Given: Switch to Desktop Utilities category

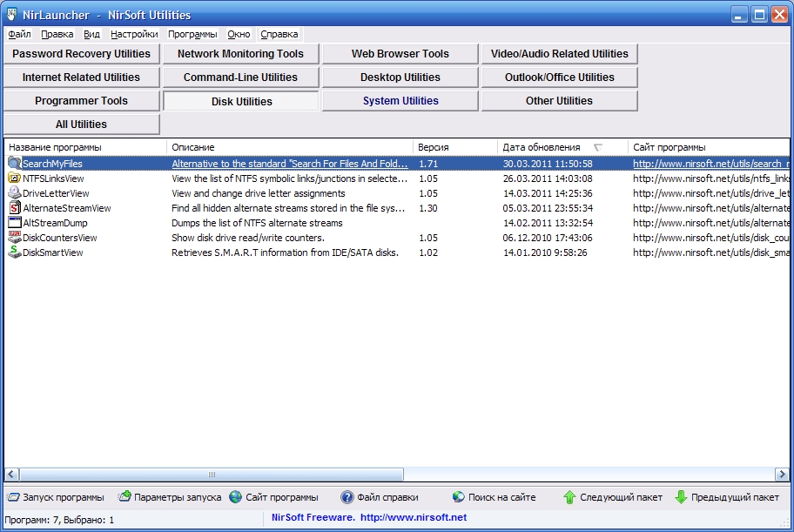Looking at the screenshot, I should (x=400, y=77).
